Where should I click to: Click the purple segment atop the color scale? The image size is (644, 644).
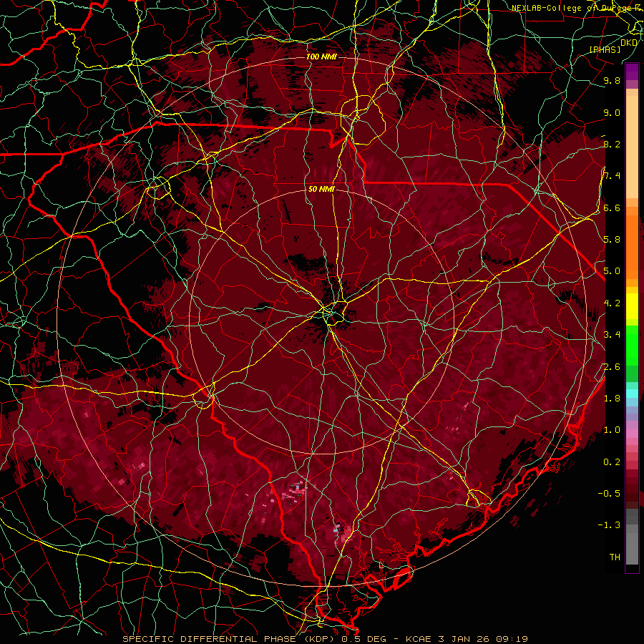click(x=632, y=72)
